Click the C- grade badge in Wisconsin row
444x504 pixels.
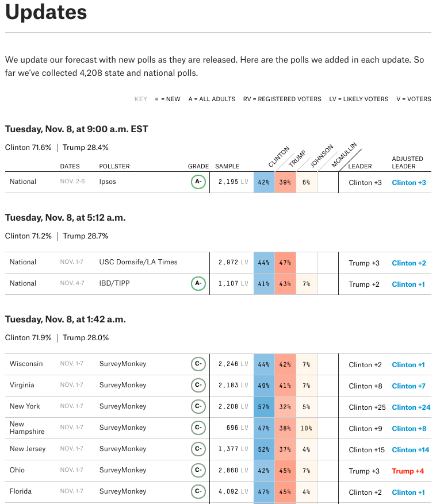pos(198,364)
